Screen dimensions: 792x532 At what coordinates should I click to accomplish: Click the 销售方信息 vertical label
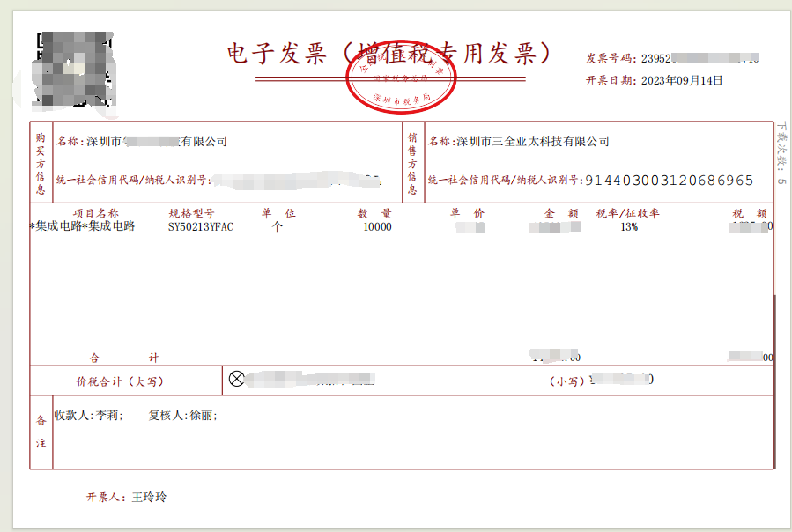[x=412, y=163]
